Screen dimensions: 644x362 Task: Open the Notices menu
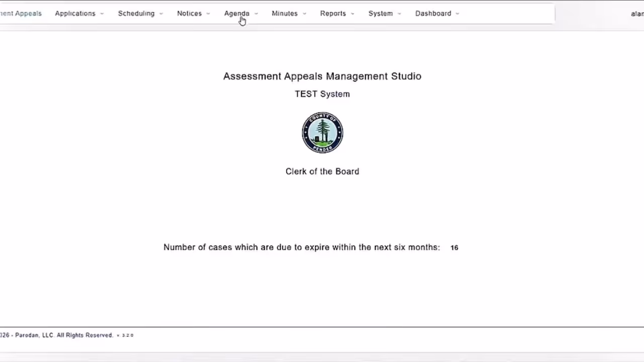189,14
